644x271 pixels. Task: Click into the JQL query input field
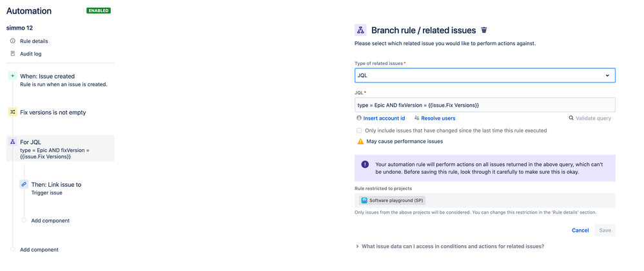pyautogui.click(x=485, y=105)
